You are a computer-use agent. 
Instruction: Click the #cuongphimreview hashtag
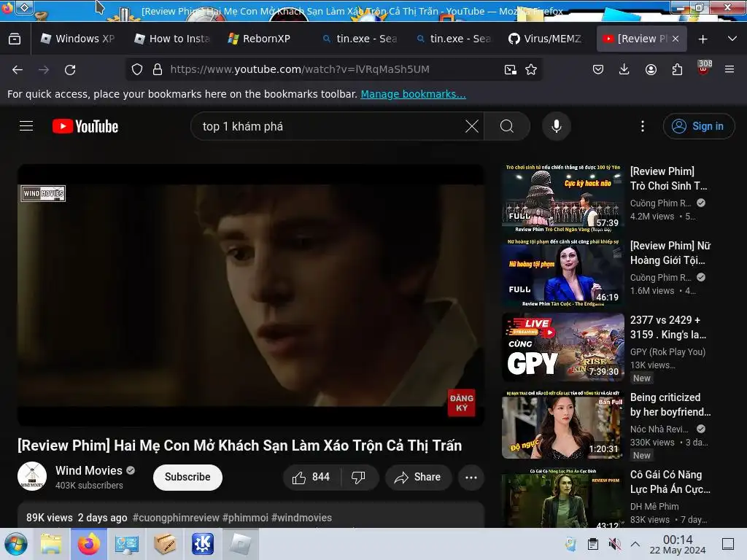(x=176, y=518)
